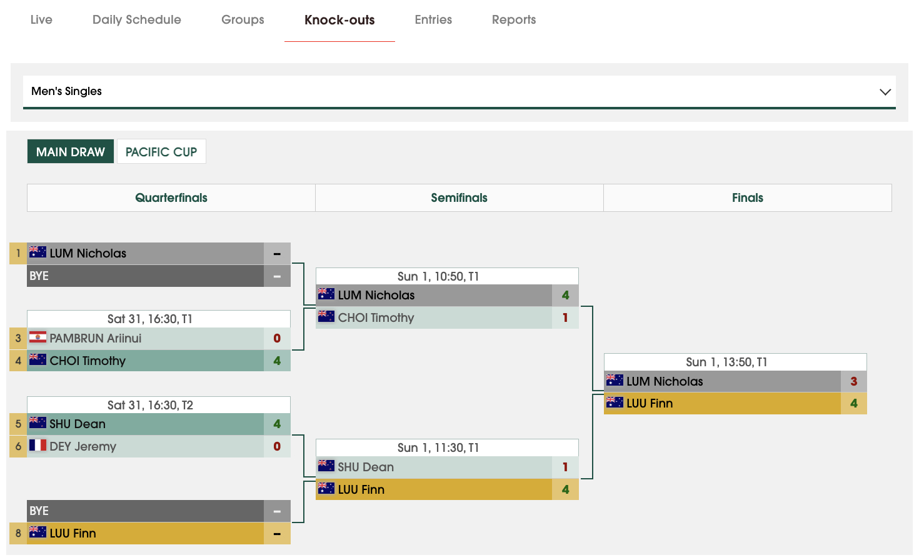The height and width of the screenshot is (560, 924).
Task: Click seed 3 badge beside PAMBRUN Ariinui
Action: (18, 338)
